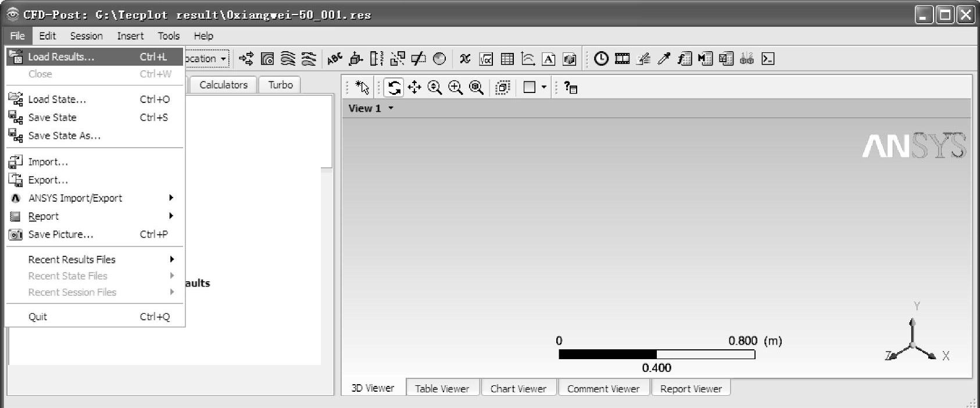Select the Probe tool

(x=664, y=59)
